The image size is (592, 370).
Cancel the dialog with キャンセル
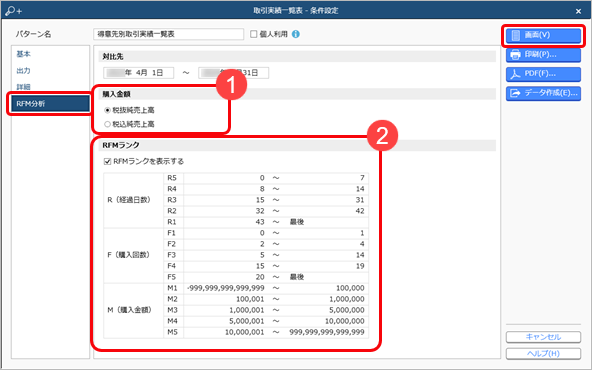point(543,337)
